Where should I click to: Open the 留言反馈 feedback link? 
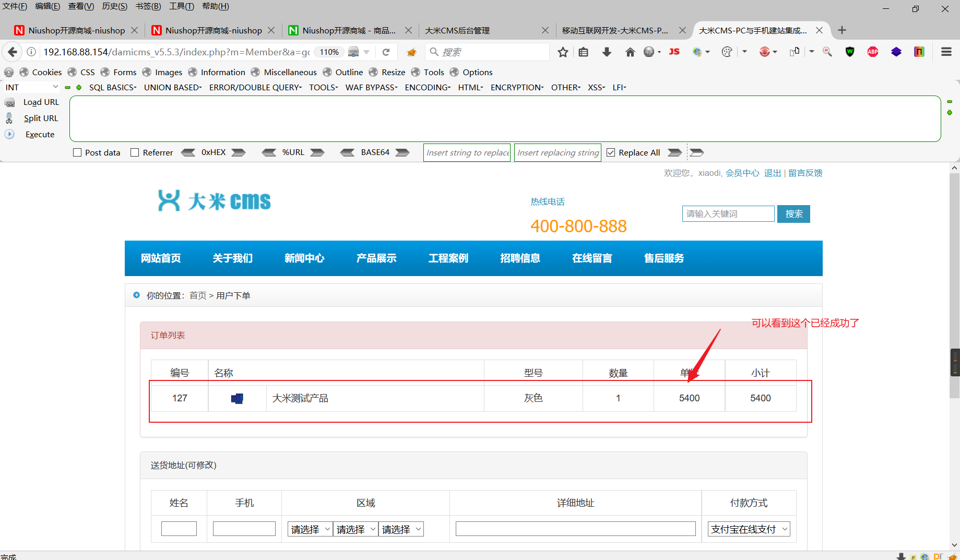coord(805,173)
